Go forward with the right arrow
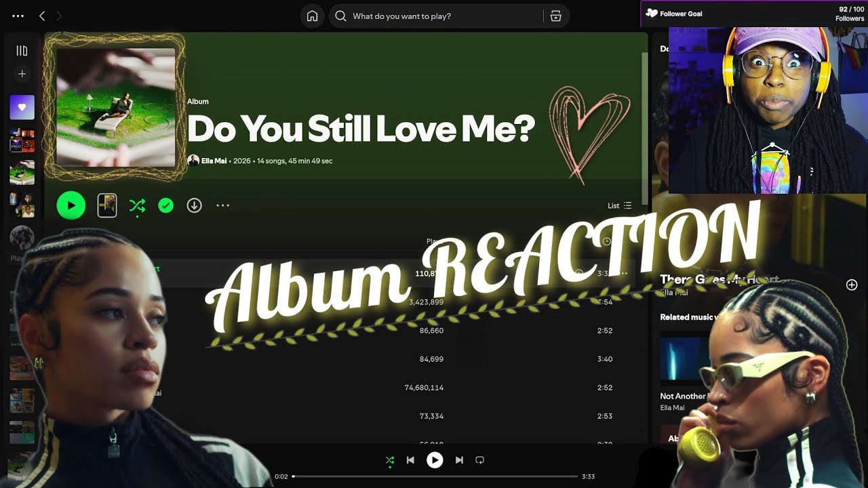This screenshot has width=868, height=488. pyautogui.click(x=59, y=16)
